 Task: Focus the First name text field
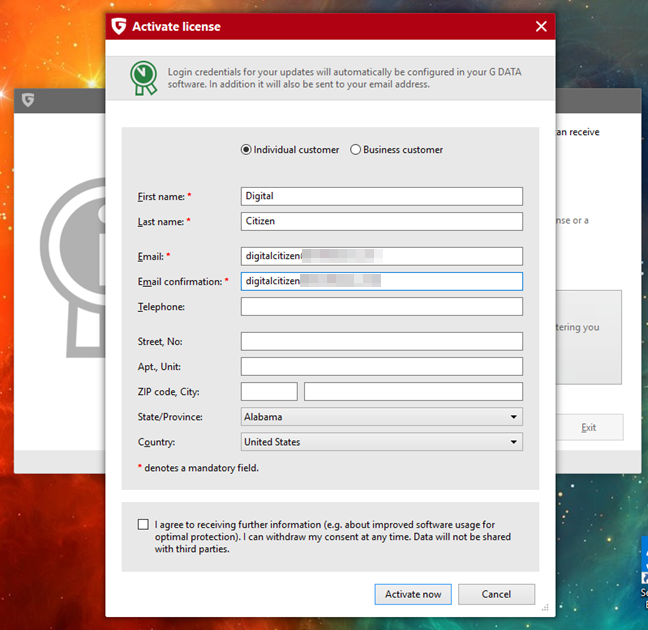point(381,196)
